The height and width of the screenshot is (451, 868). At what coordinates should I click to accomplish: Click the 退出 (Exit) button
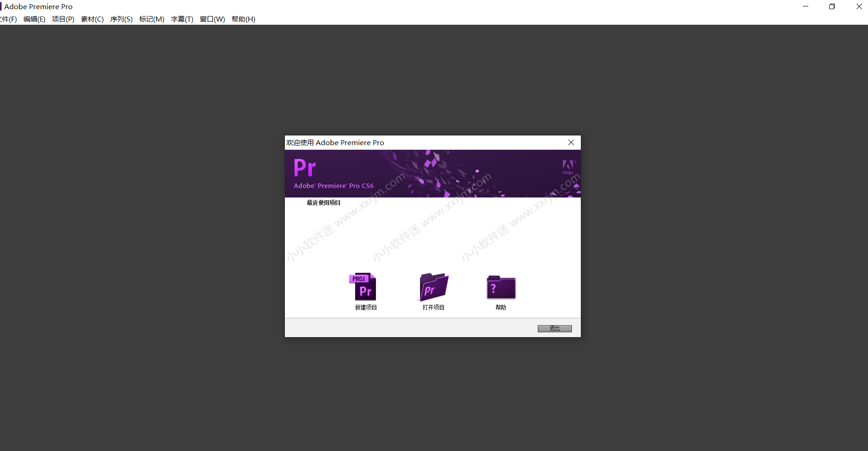[555, 328]
